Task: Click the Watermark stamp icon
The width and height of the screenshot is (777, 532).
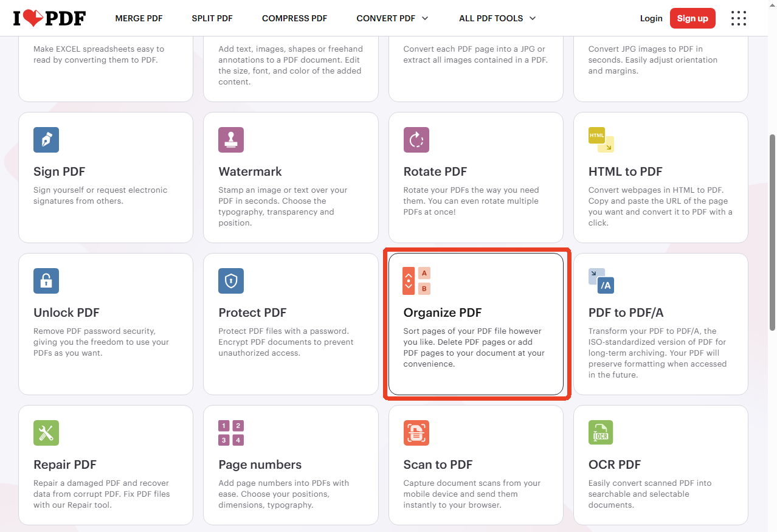Action: 231,140
